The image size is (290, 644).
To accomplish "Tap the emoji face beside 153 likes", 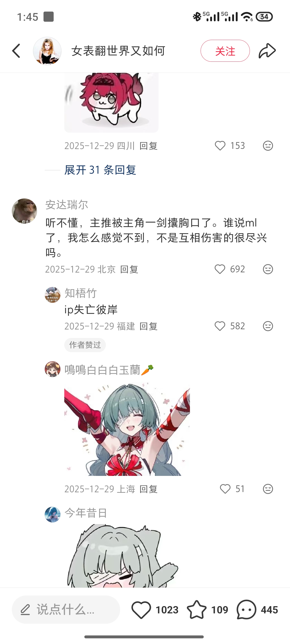I will pos(268,146).
